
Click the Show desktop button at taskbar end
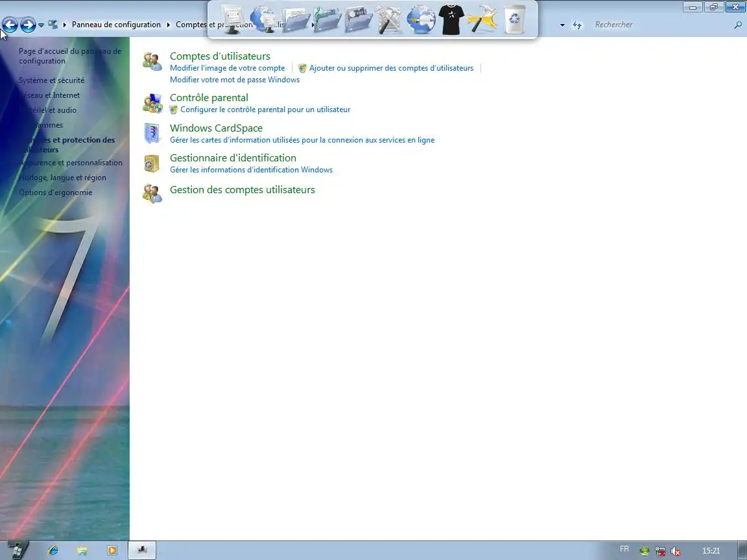742,550
